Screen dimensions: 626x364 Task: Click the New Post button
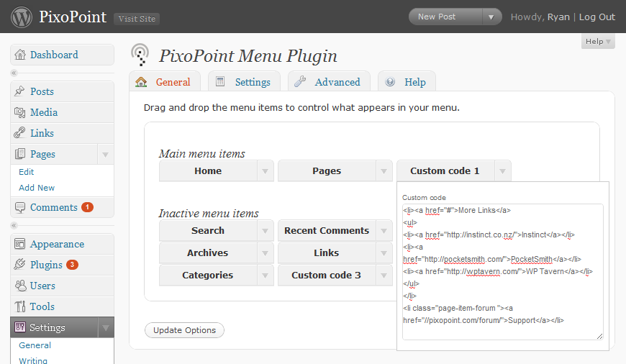click(445, 17)
